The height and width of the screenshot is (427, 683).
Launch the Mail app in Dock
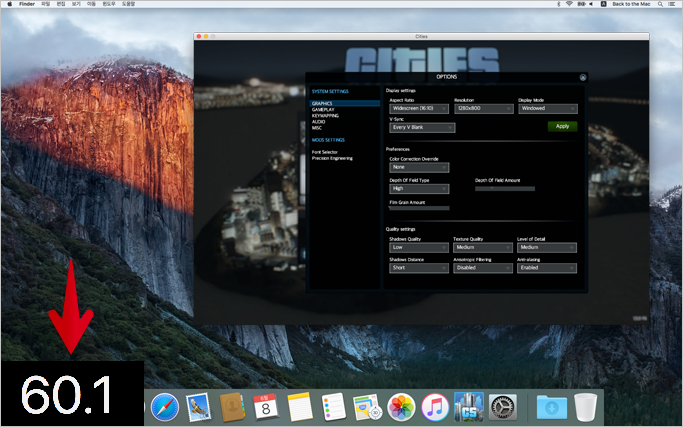click(198, 407)
